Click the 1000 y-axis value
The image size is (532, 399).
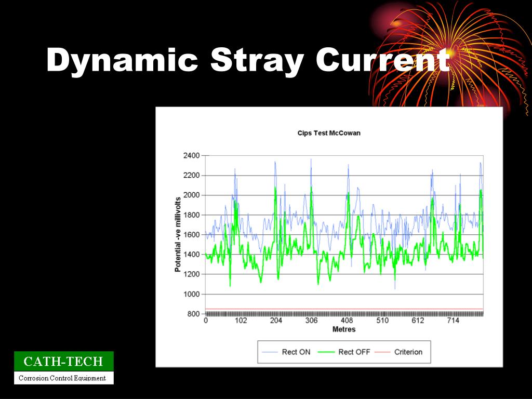(191, 294)
